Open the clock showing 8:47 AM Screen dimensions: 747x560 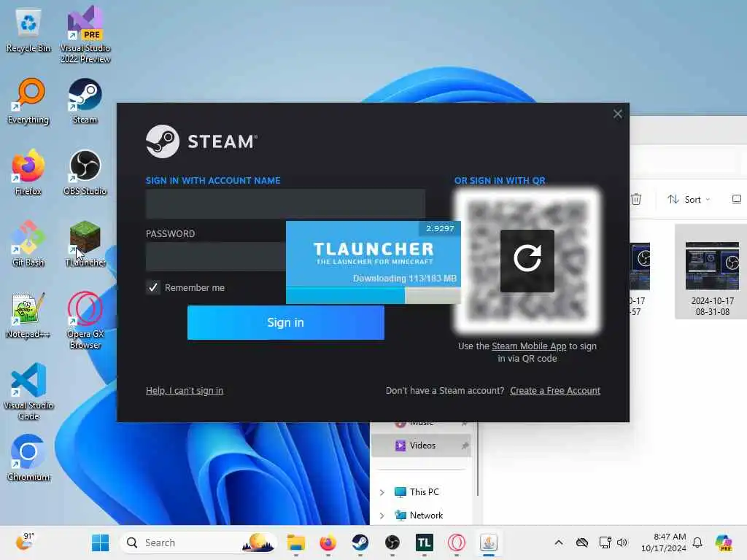(663, 542)
